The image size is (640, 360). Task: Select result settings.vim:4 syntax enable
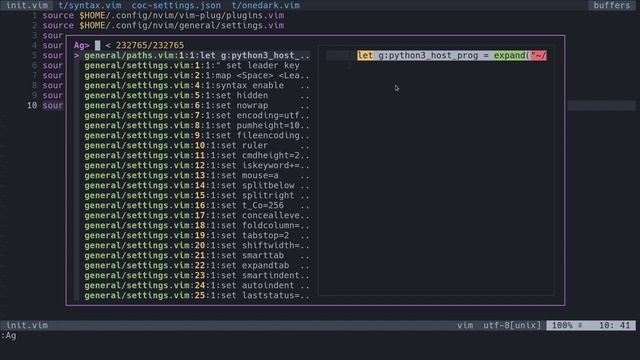tap(197, 85)
